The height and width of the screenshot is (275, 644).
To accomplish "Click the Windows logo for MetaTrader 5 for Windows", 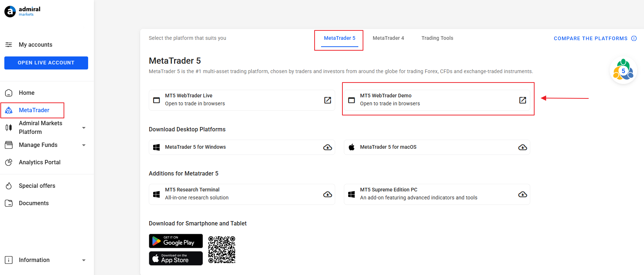I will coord(156,147).
